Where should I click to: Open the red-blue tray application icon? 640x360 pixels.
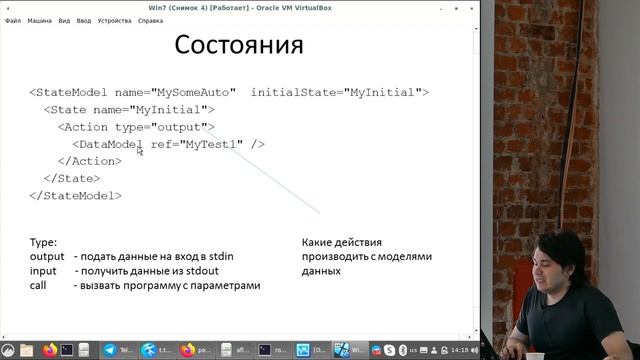pos(376,350)
